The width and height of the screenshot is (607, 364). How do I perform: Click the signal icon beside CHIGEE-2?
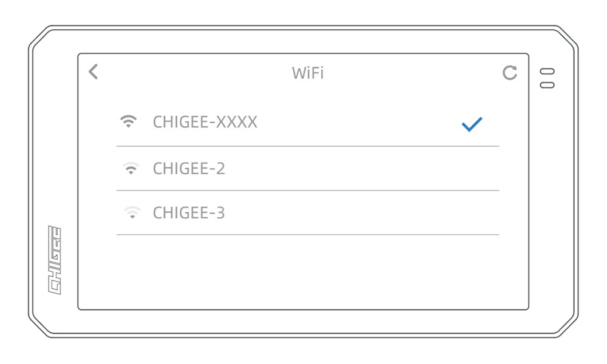[x=131, y=169]
